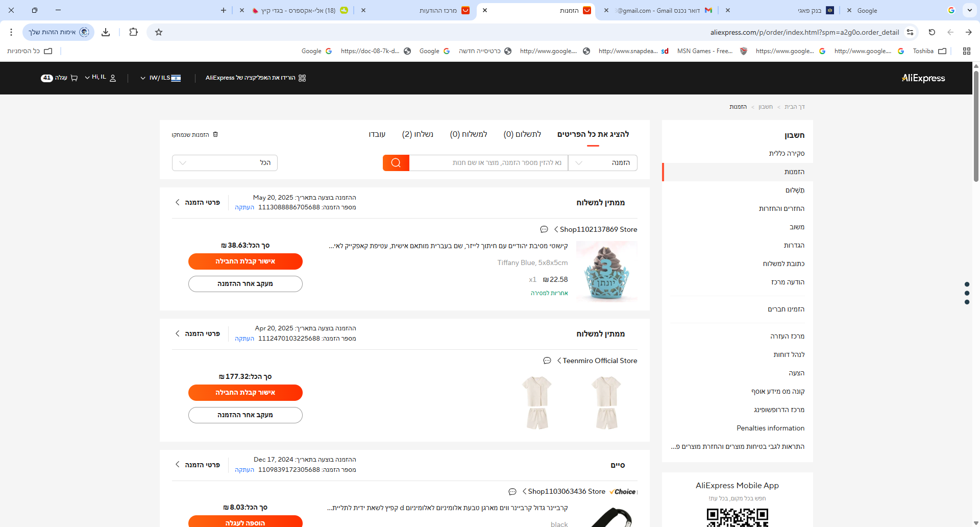Open order details for May 20, 2025 order
This screenshot has height=527, width=980.
click(x=198, y=203)
